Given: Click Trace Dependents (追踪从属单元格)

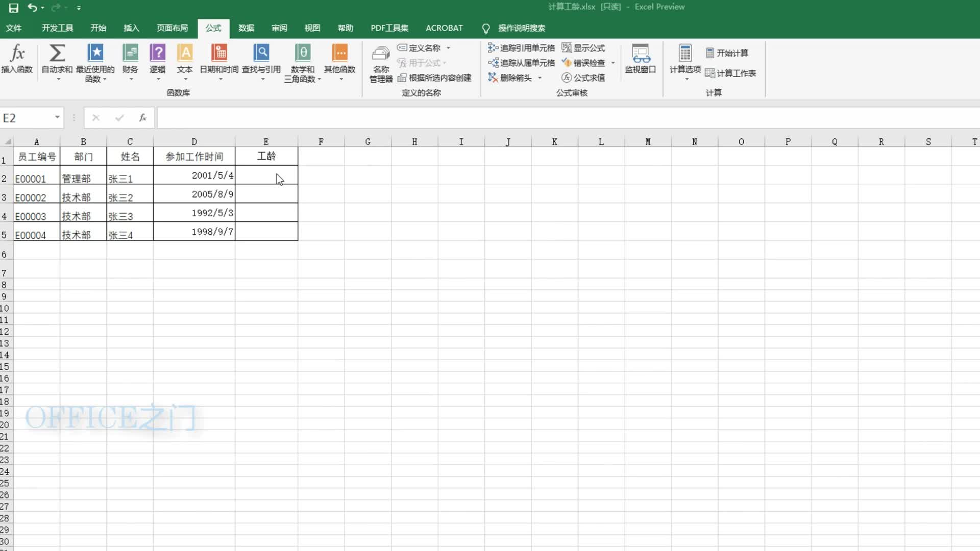Looking at the screenshot, I should pyautogui.click(x=521, y=63).
